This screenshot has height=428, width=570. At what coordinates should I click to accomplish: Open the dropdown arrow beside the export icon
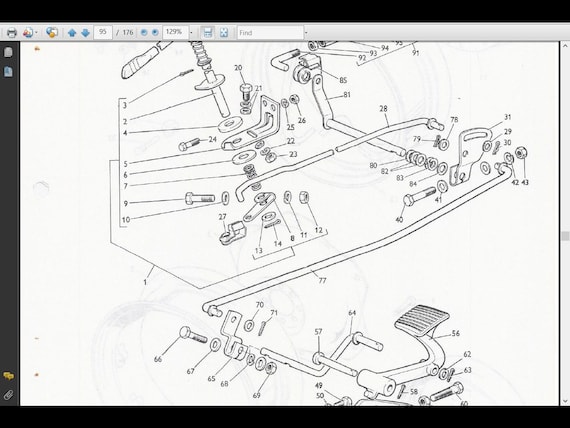pos(36,32)
